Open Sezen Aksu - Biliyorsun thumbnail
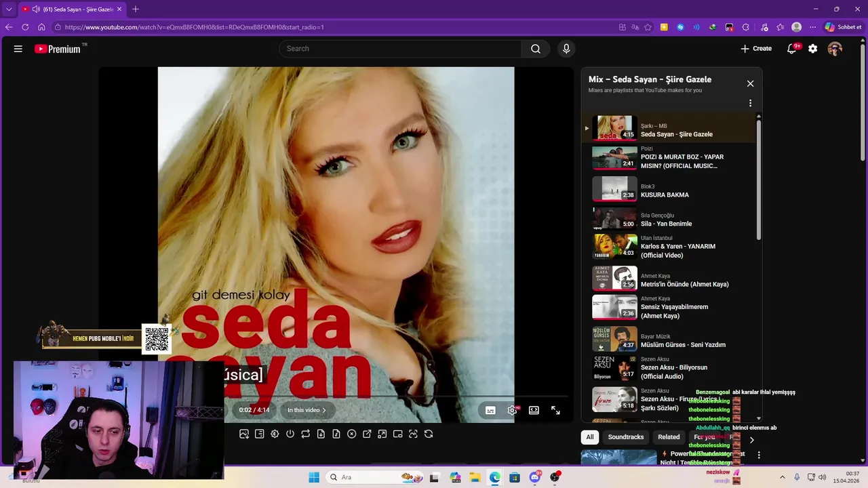The width and height of the screenshot is (868, 488). coord(614,368)
